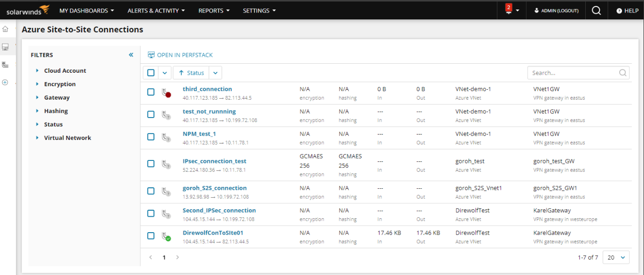Check the box for test_not_runnning
Image resolution: width=644 pixels, height=275 pixels.
151,115
